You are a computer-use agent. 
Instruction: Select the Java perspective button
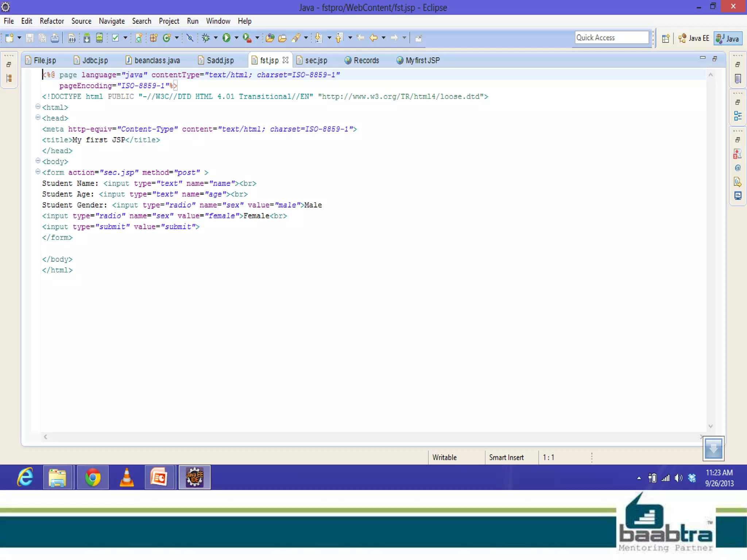(x=728, y=38)
